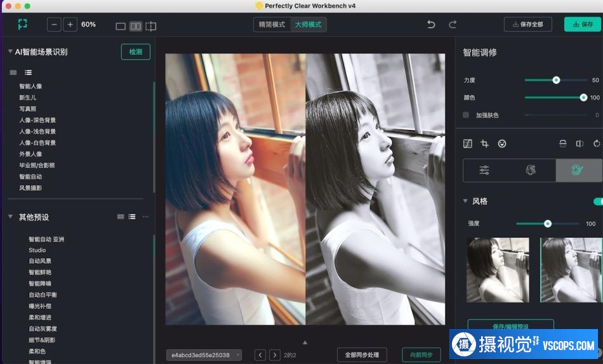Viewport: 603px width, 364px height.
Task: Show AI scene presets as list
Action: click(28, 72)
